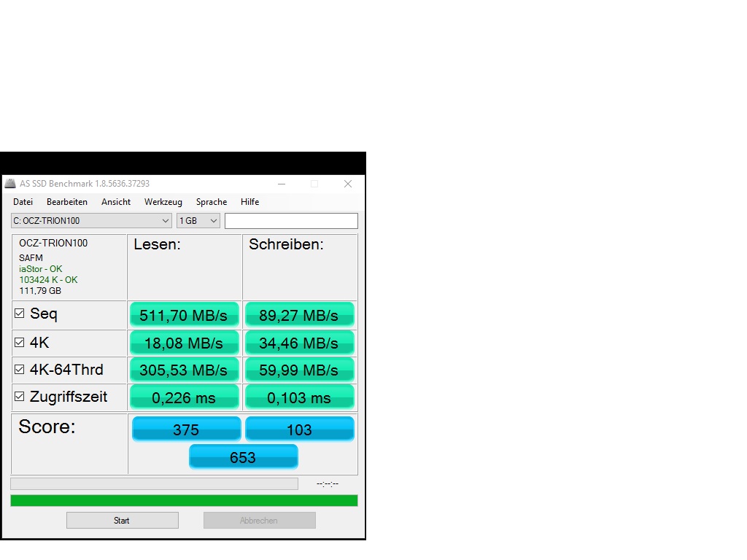Click the green overall progress bar

tap(184, 500)
